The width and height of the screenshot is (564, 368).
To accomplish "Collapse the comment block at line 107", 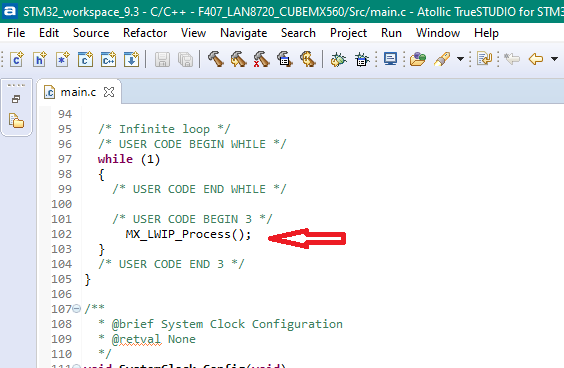I will click(76, 309).
